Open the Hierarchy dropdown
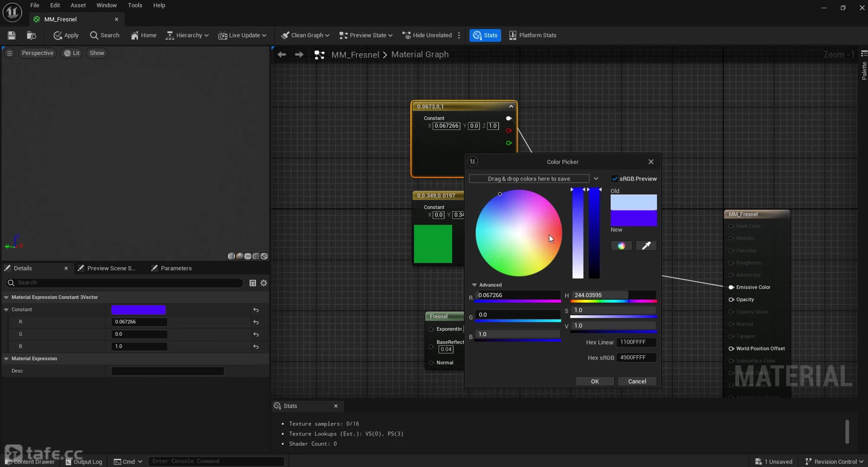The image size is (868, 467). [x=187, y=35]
